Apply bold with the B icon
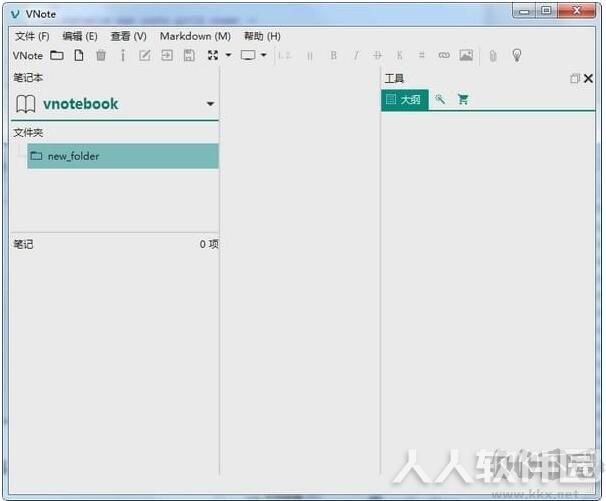The image size is (606, 501). point(334,55)
